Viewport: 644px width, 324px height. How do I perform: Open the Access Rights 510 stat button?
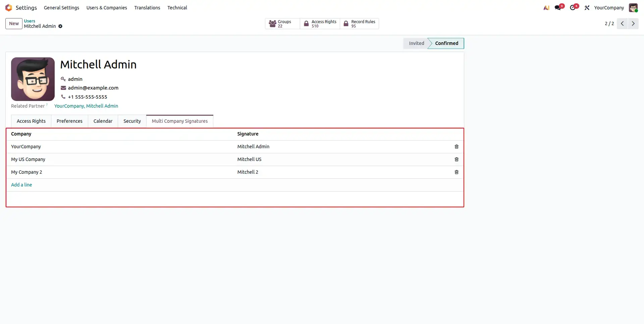pyautogui.click(x=320, y=23)
